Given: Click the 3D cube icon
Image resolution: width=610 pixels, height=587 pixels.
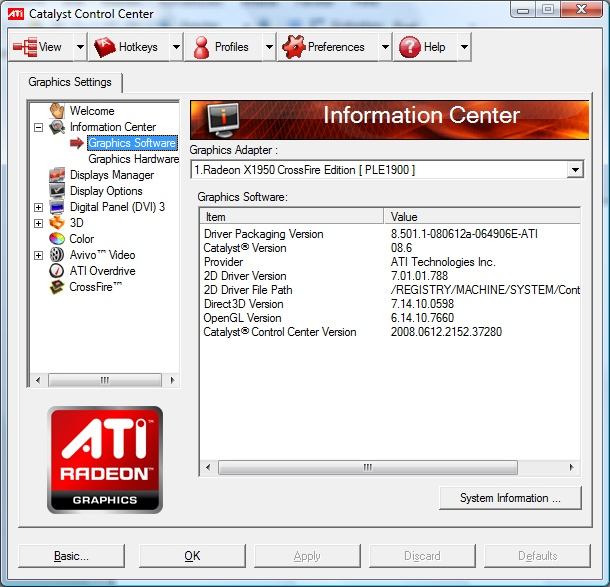Looking at the screenshot, I should click(57, 223).
